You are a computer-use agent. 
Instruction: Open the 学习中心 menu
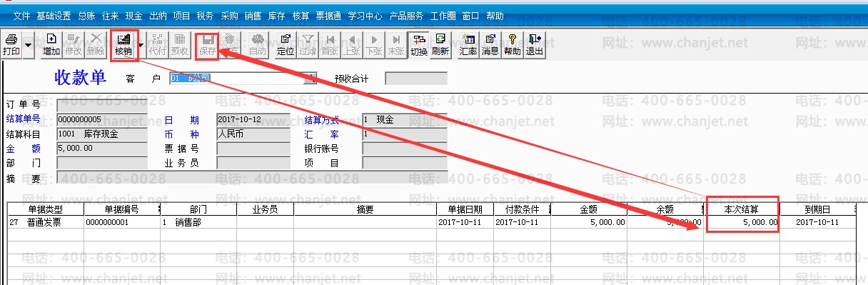tap(365, 16)
